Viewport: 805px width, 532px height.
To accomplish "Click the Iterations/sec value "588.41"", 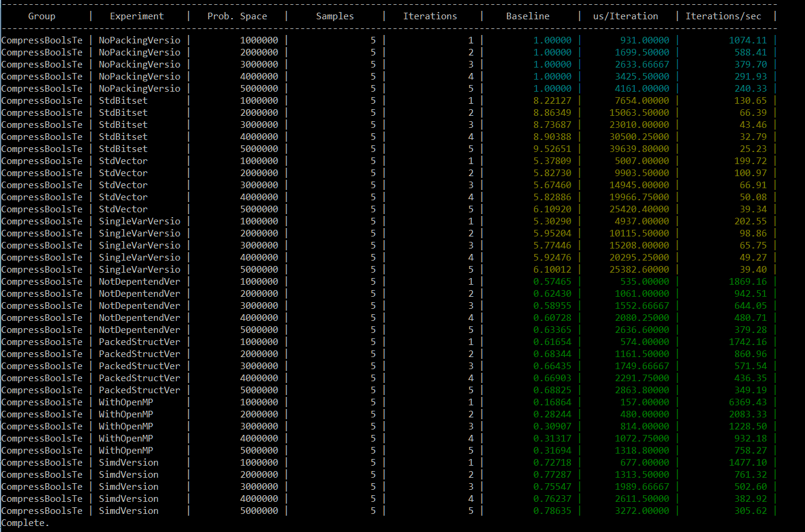I will 751,52.
